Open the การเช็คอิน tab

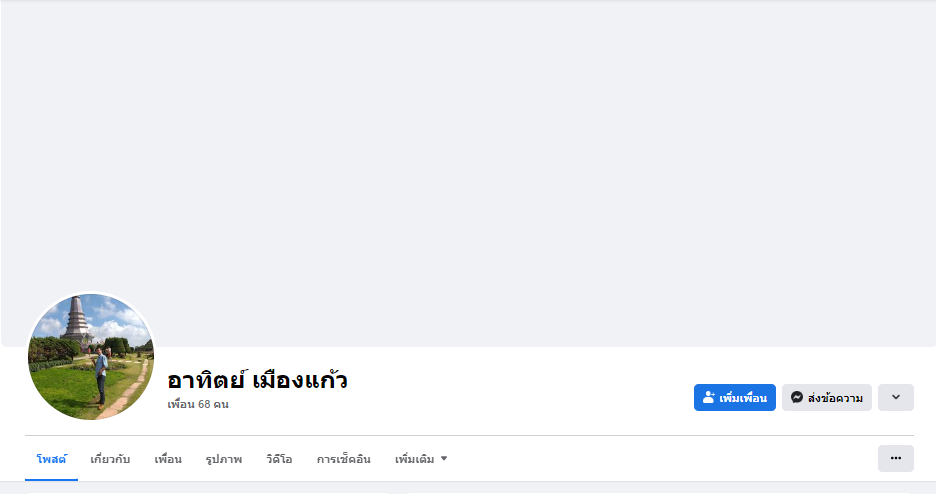(343, 459)
